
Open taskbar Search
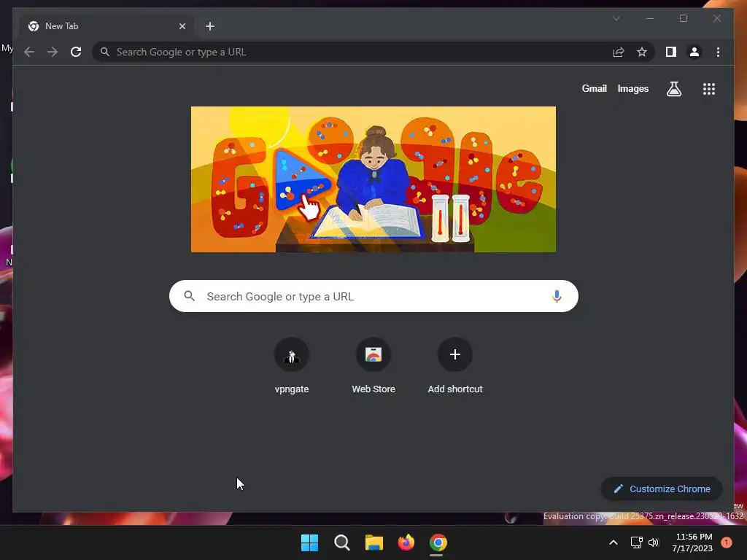pyautogui.click(x=341, y=542)
